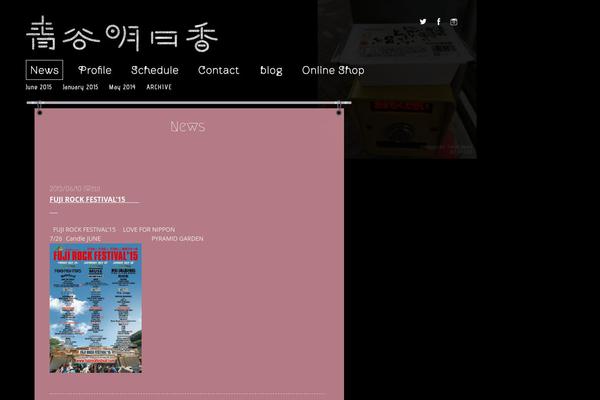Open the Schedule page
Image resolution: width=600 pixels, height=400 pixels.
pyautogui.click(x=155, y=70)
